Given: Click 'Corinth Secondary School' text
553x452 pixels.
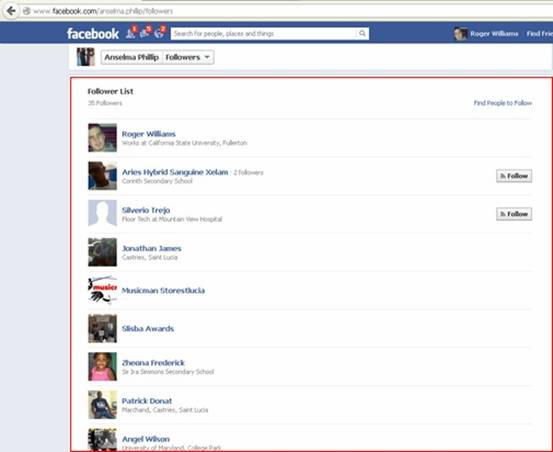Looking at the screenshot, I should [x=157, y=181].
